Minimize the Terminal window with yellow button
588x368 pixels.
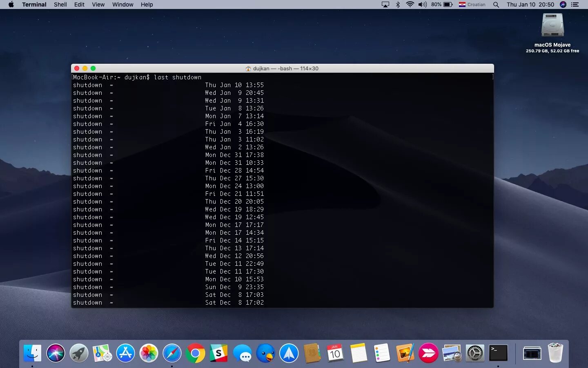click(x=85, y=69)
